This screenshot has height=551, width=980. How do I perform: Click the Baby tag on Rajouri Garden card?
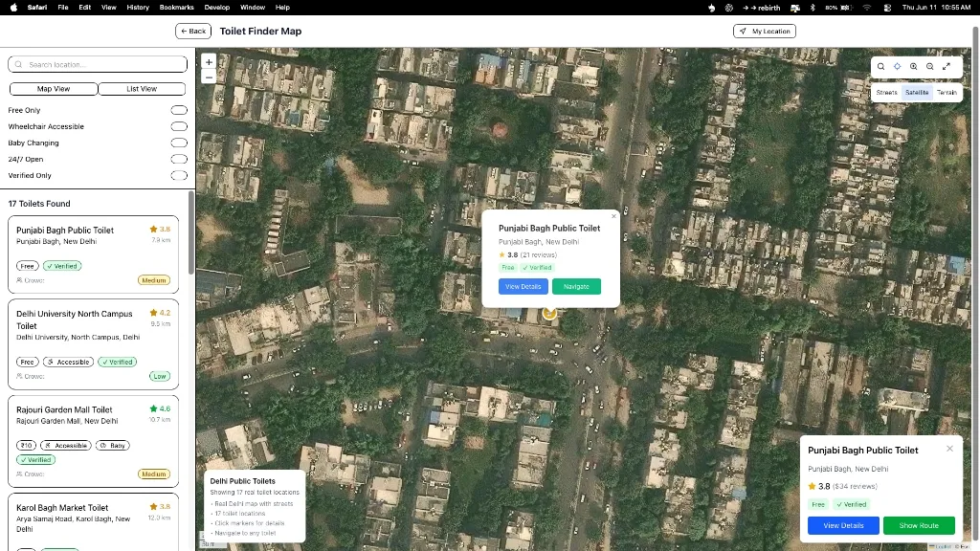point(113,446)
